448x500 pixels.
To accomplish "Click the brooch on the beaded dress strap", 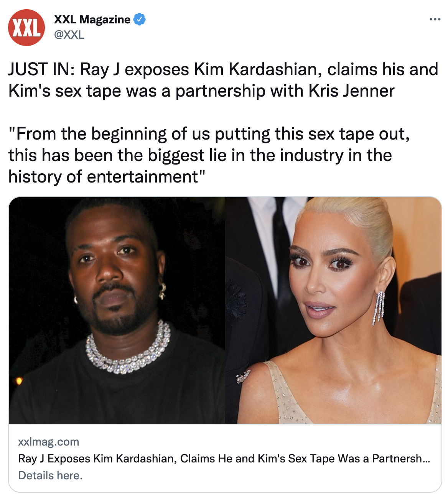I will click(x=243, y=376).
